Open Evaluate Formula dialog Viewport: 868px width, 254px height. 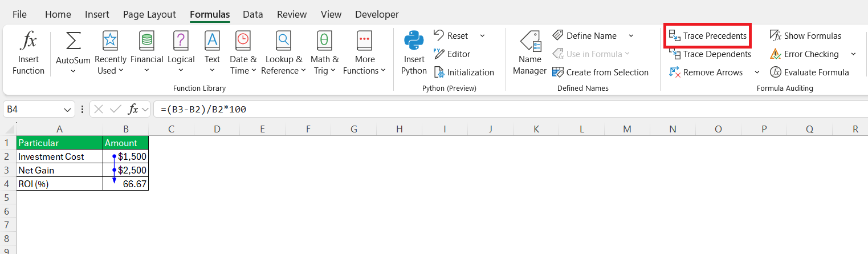pos(809,72)
